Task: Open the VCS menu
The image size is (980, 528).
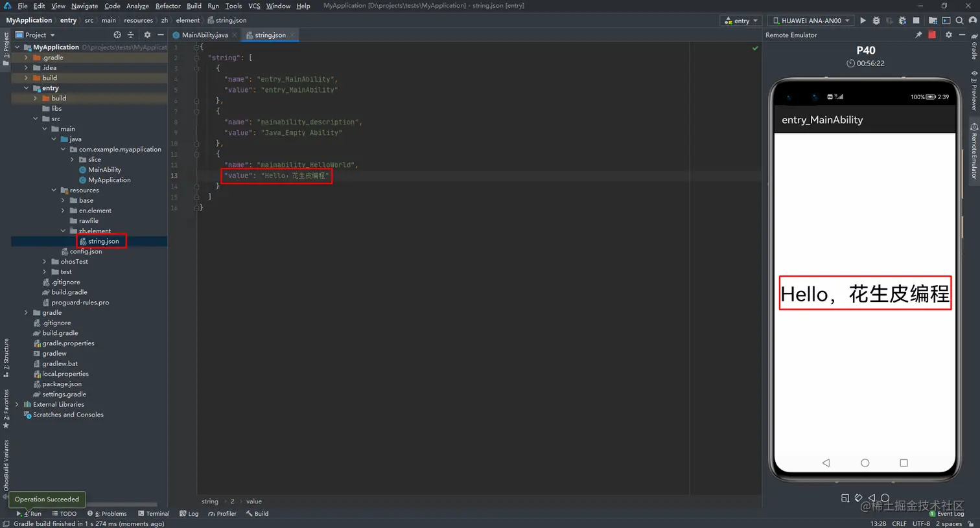Action: pyautogui.click(x=254, y=6)
